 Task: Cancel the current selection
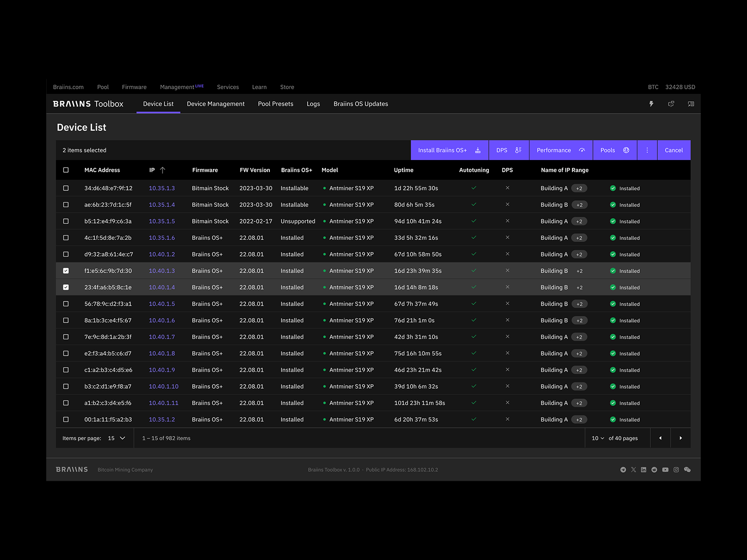click(674, 150)
